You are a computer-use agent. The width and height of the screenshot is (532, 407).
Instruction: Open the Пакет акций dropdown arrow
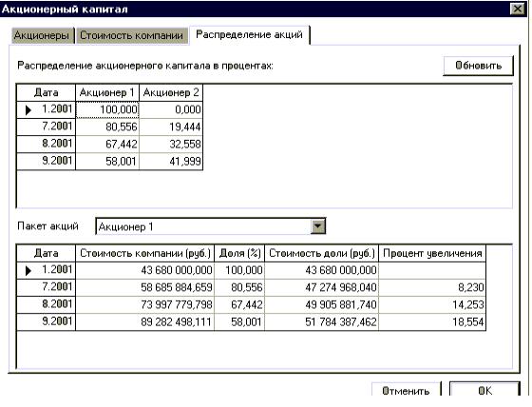pyautogui.click(x=318, y=226)
